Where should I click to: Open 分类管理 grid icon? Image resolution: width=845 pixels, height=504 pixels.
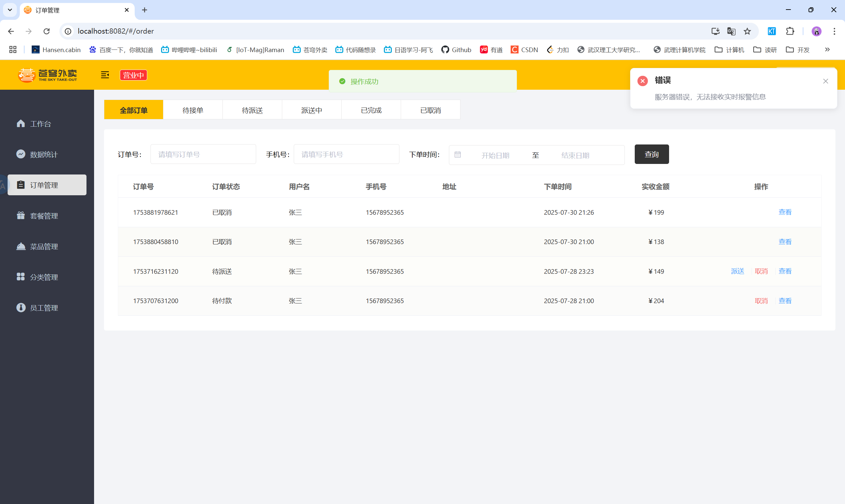[21, 277]
